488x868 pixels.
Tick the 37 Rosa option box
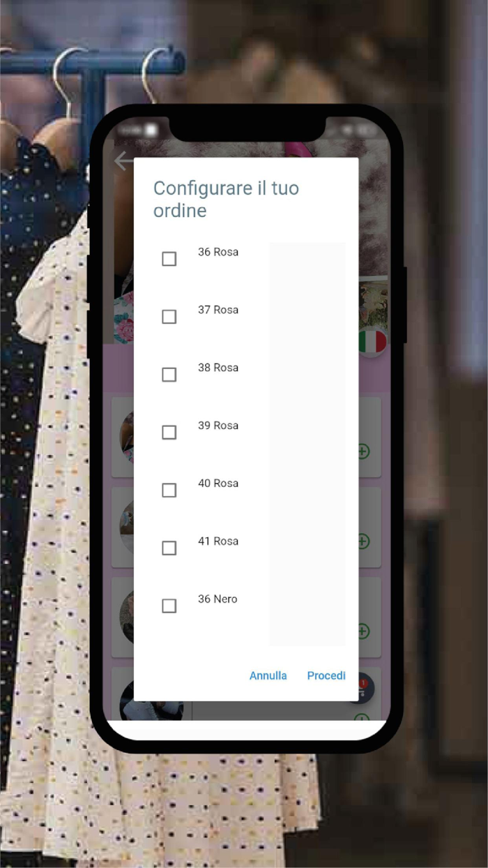coord(169,317)
